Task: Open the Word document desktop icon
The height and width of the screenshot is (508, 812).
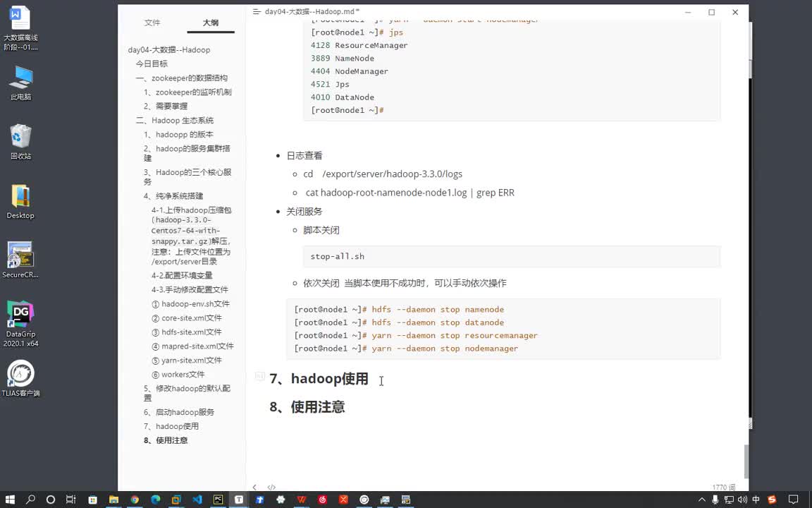Action: (20, 29)
